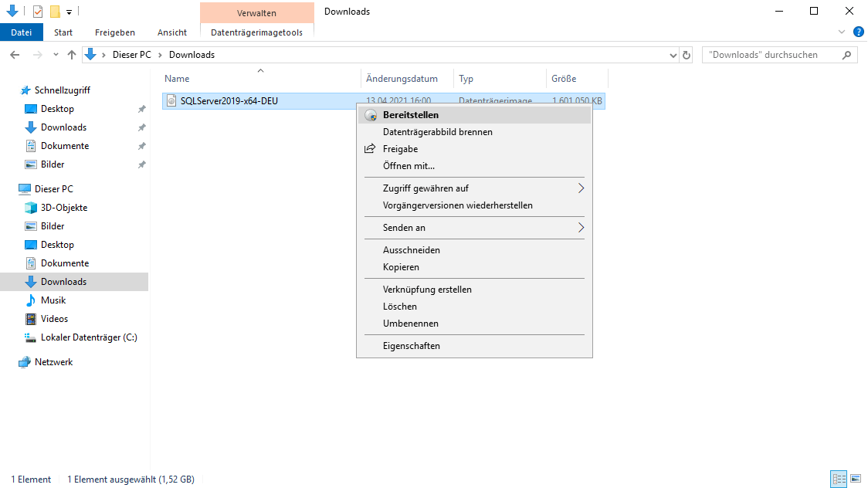This screenshot has width=868, height=488.
Task: Click the refresh icon in address bar
Action: (x=687, y=54)
